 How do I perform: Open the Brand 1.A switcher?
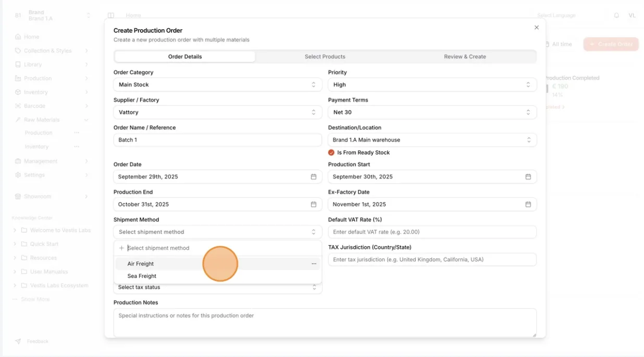(53, 16)
